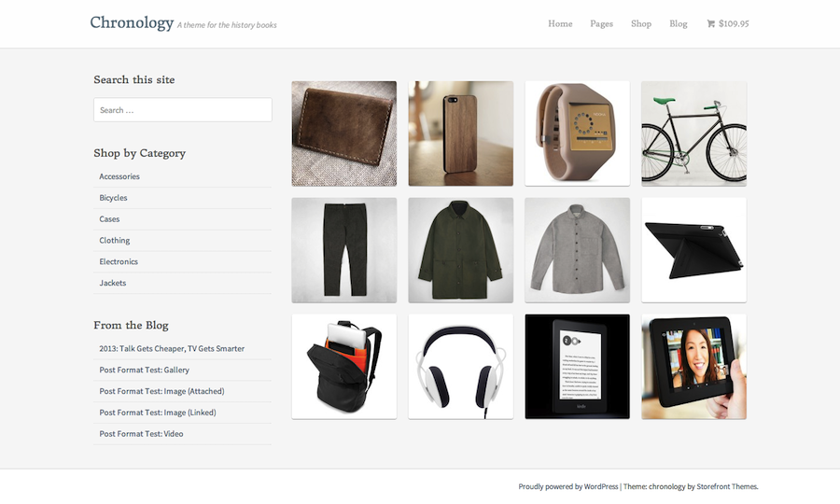View the grey button-up shirt product
The height and width of the screenshot is (504, 840).
(x=578, y=250)
